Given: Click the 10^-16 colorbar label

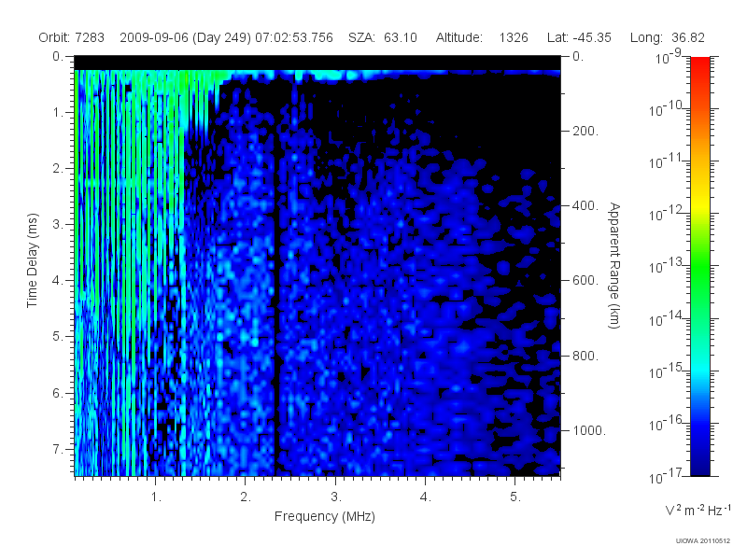Looking at the screenshot, I should 667,424.
